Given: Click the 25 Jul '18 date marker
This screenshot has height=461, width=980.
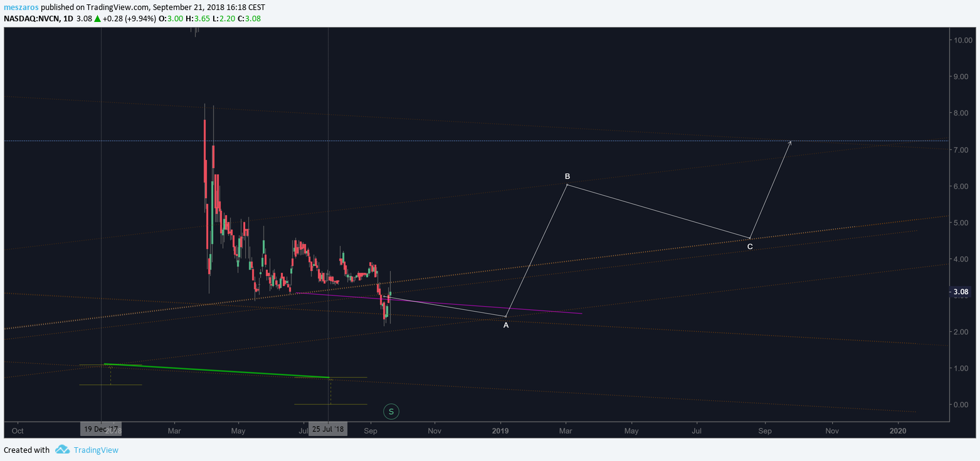Looking at the screenshot, I should [x=328, y=430].
